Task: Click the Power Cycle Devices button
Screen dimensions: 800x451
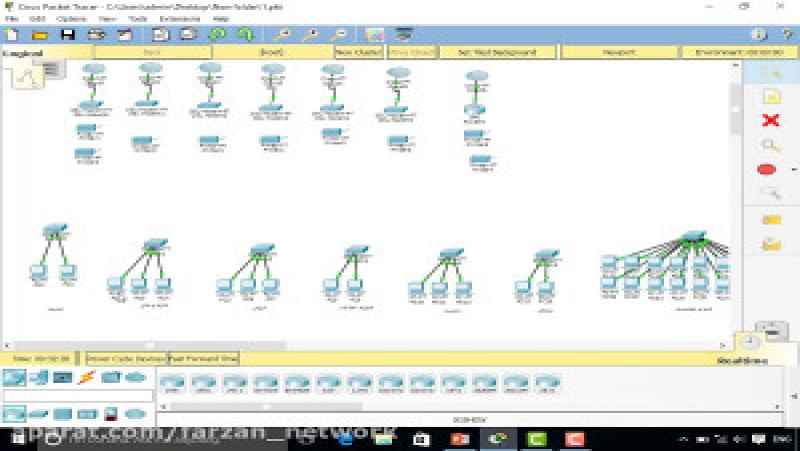Action: pos(125,357)
